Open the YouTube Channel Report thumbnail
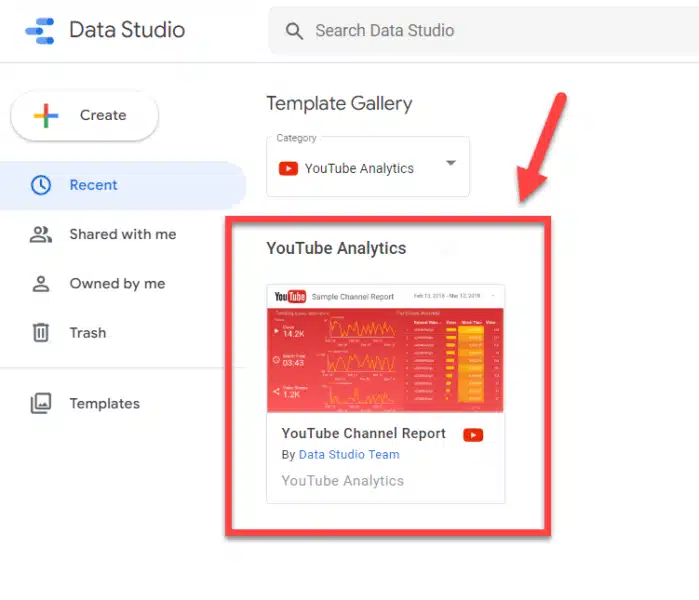Viewport: 699px width, 600px height. (x=385, y=350)
